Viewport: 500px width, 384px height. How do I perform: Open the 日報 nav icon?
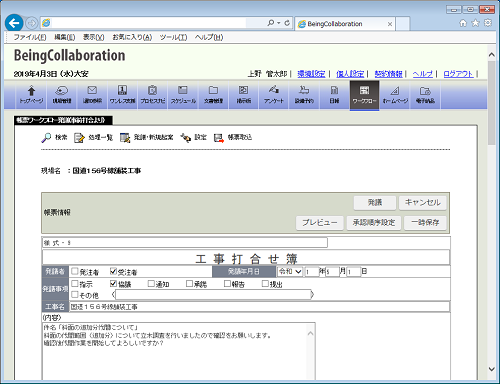pyautogui.click(x=334, y=95)
